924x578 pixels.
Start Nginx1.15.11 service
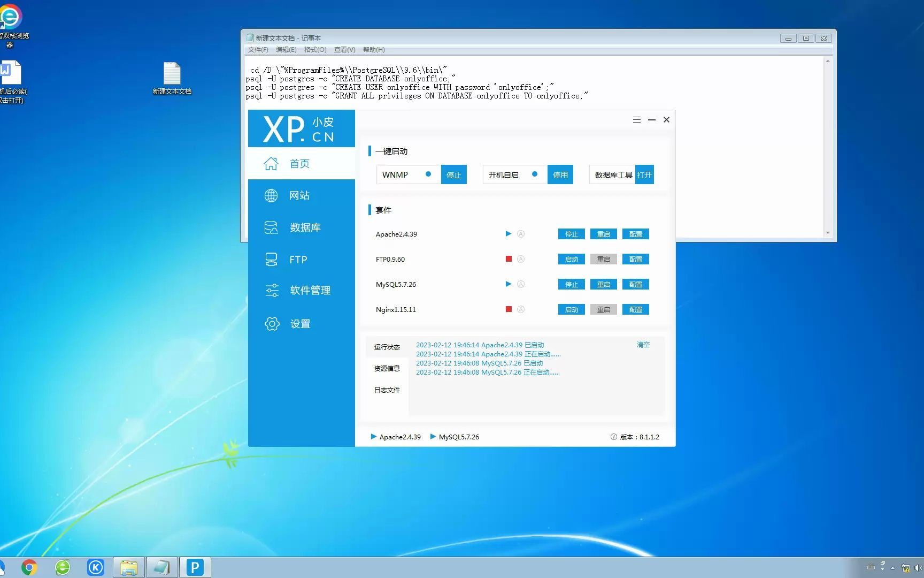tap(571, 309)
